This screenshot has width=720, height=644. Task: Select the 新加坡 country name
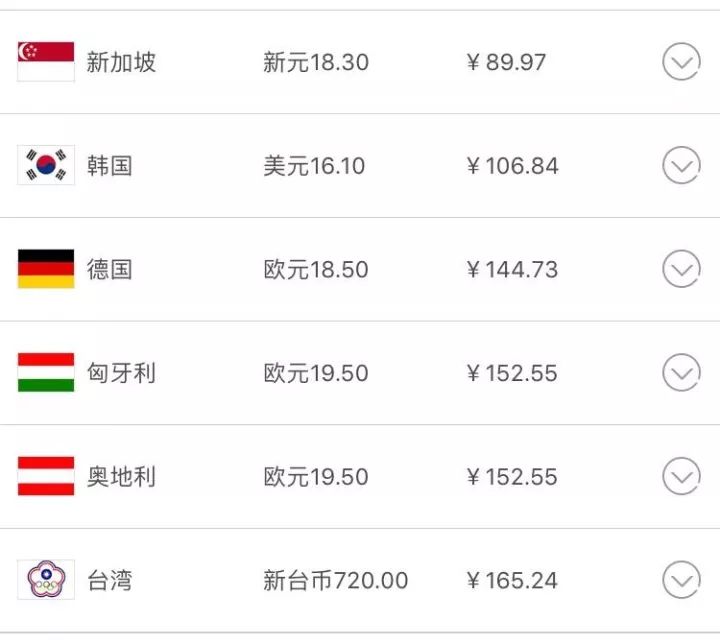point(121,62)
